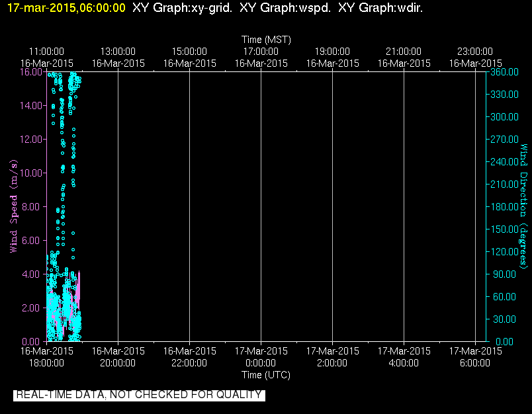Click the 23:00:00 MST tick label
The width and height of the screenshot is (532, 414).
(x=475, y=52)
